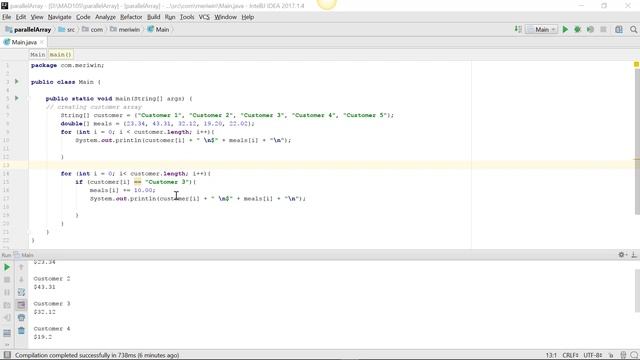The image size is (640, 360).
Task: Click the grey Stop icon in the toolbar
Action: point(603,29)
